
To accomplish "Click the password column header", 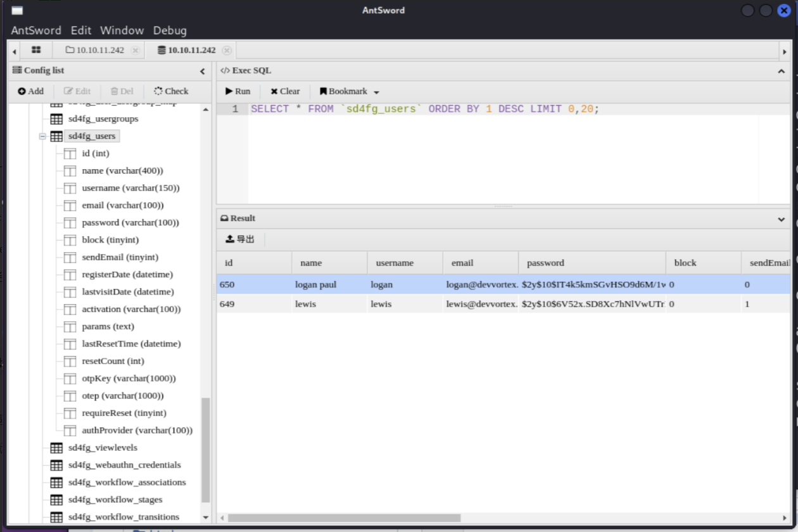I will coord(545,263).
